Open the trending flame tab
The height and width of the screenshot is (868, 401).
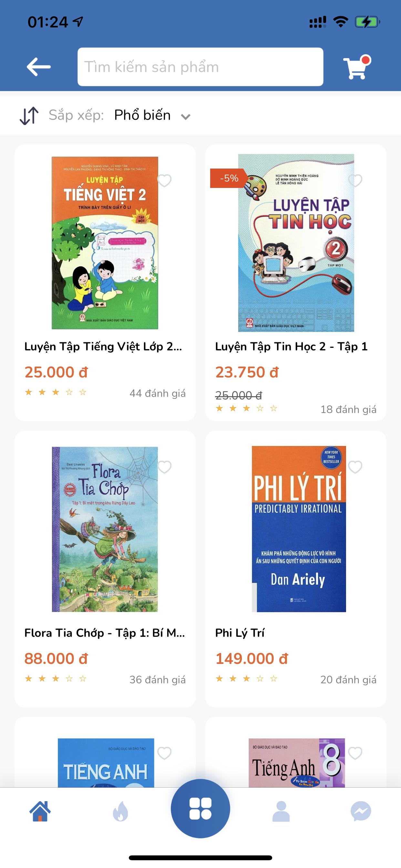(x=120, y=811)
